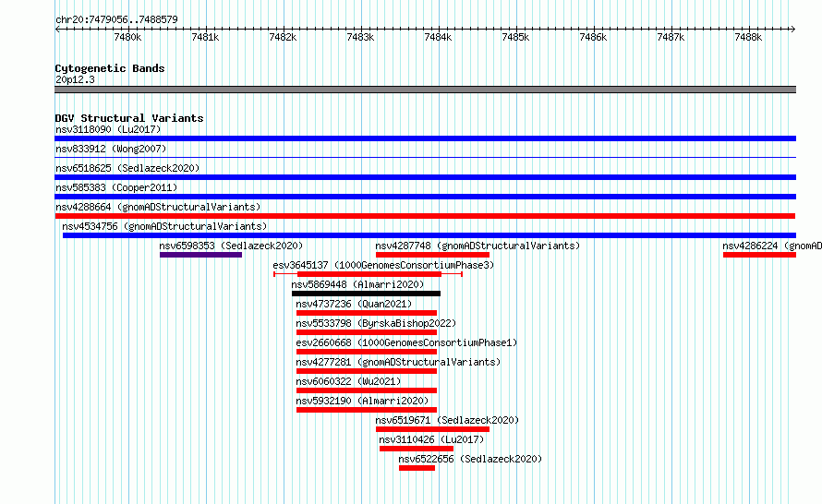Click the 7488k ruler tick label

(748, 37)
